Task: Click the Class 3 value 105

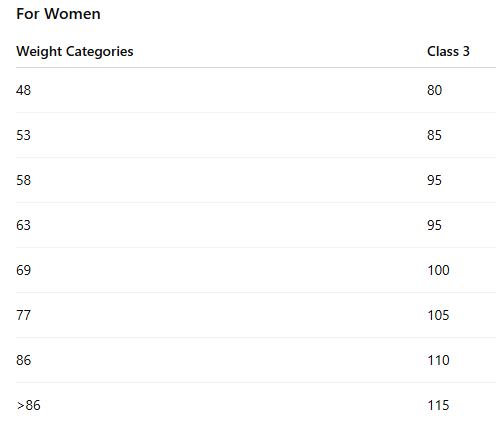Action: (x=438, y=315)
